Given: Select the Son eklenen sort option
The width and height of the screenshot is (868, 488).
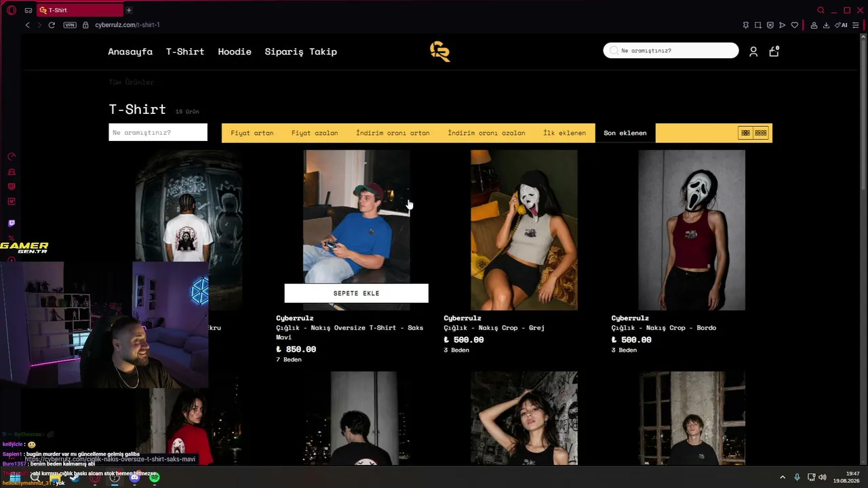Looking at the screenshot, I should point(625,133).
